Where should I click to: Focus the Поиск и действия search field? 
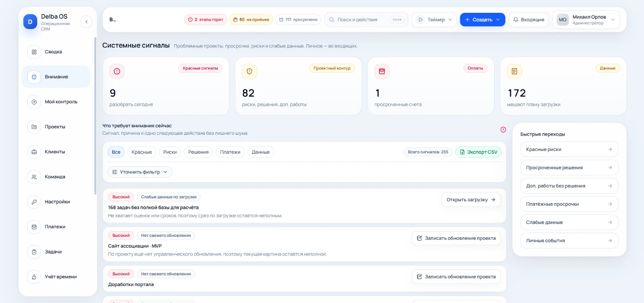pyautogui.click(x=366, y=19)
